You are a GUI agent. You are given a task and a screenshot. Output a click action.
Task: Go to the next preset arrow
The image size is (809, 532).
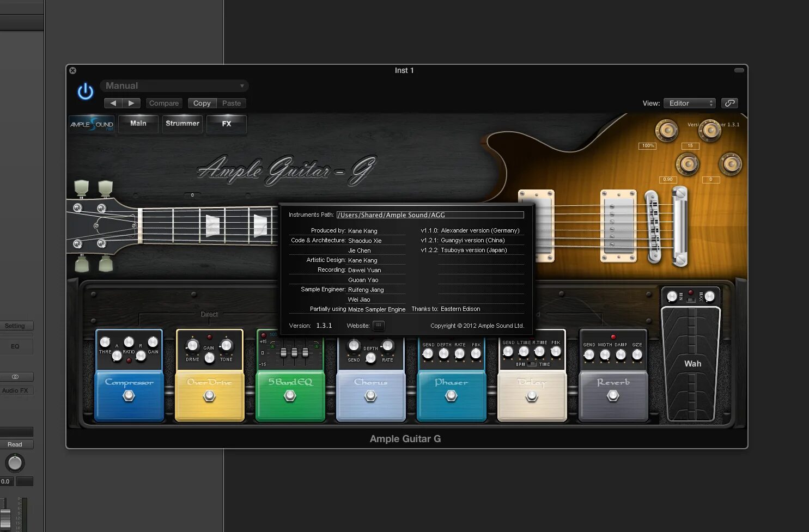point(131,103)
